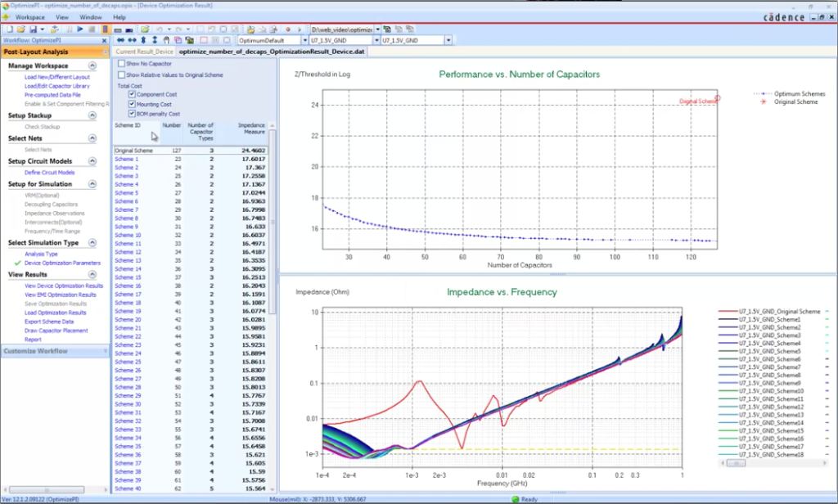Click the small green play arrow beside the record dot
The image size is (838, 504).
coord(300,29)
